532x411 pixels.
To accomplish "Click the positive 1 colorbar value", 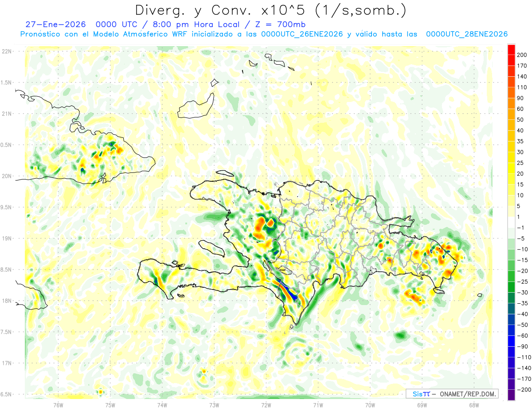I will 519,217.
